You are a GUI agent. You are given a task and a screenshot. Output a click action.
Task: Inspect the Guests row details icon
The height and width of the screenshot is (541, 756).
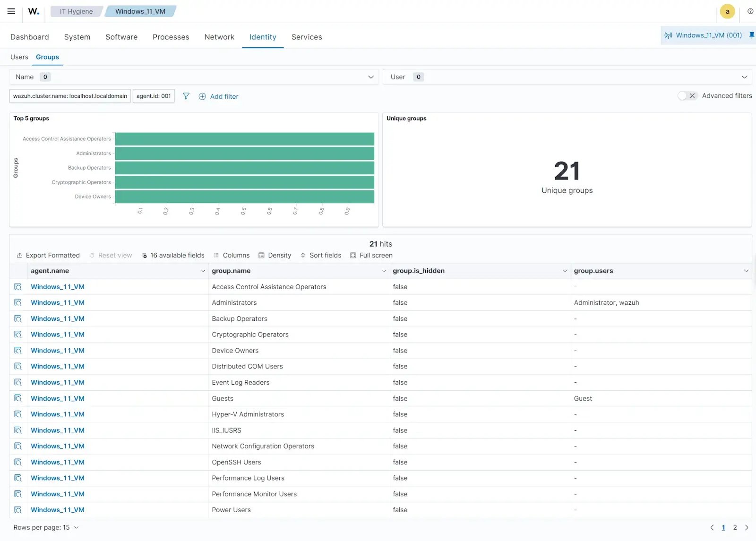point(18,398)
